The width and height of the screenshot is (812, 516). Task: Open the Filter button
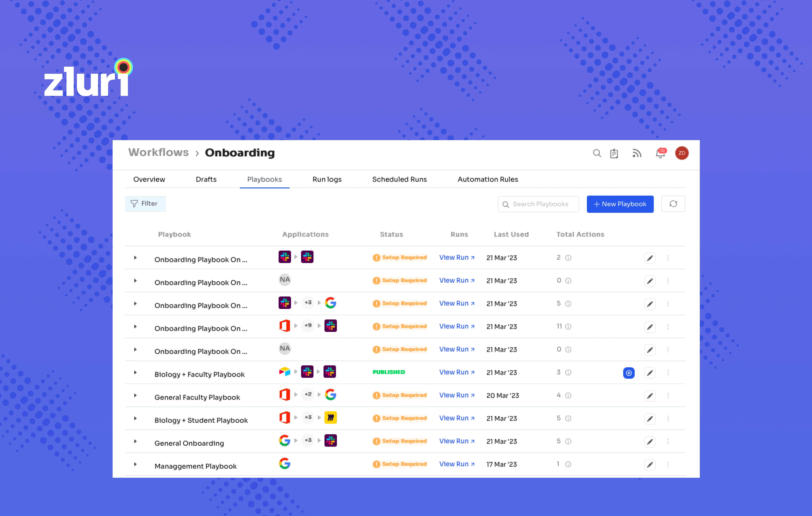[145, 204]
